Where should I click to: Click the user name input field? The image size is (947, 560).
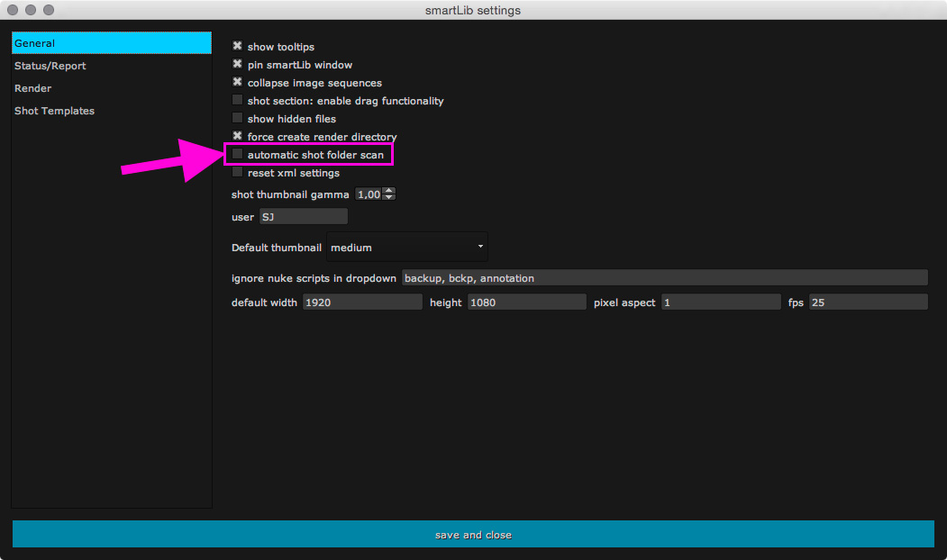303,217
